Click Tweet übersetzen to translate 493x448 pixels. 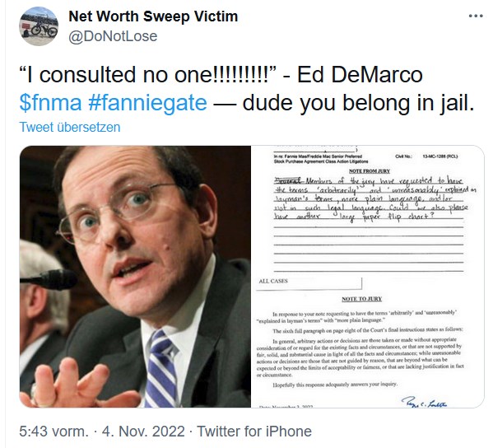point(70,127)
